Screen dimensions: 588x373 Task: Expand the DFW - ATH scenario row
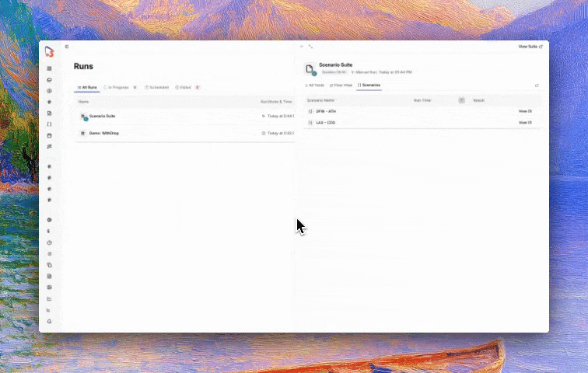click(422, 111)
